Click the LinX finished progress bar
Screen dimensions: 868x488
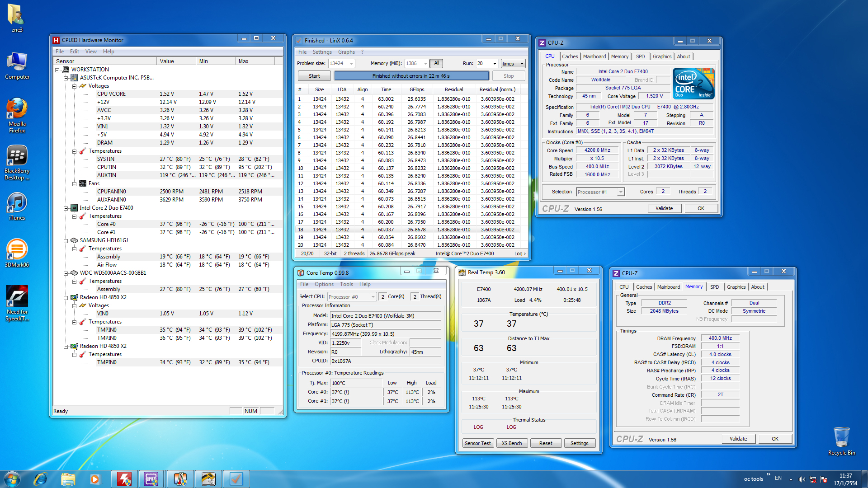[411, 76]
